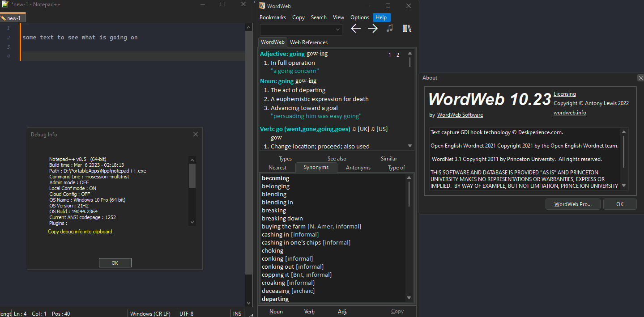
Task: Open the dictionaries/bookshelf icon in WordWeb
Action: tap(406, 28)
